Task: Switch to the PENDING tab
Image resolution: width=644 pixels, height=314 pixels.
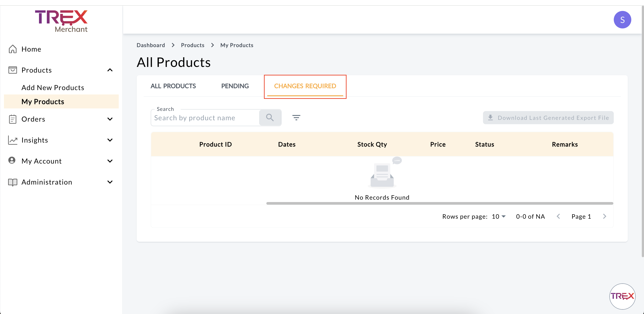Action: click(235, 86)
